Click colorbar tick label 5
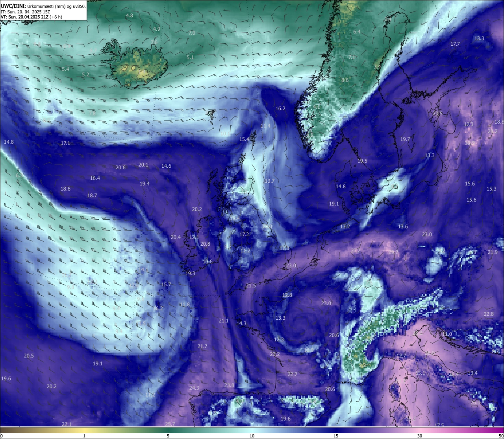The image size is (504, 439). click(168, 436)
